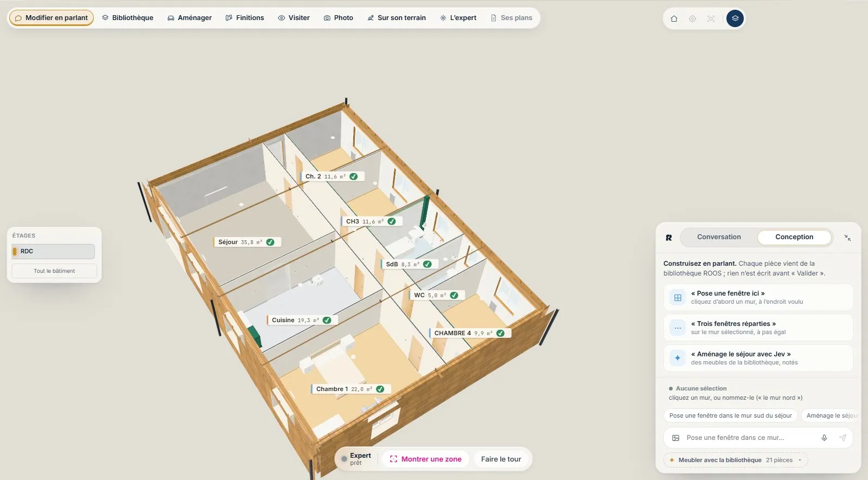The image size is (868, 480).
Task: Switch to the Conversation tab
Action: click(719, 237)
